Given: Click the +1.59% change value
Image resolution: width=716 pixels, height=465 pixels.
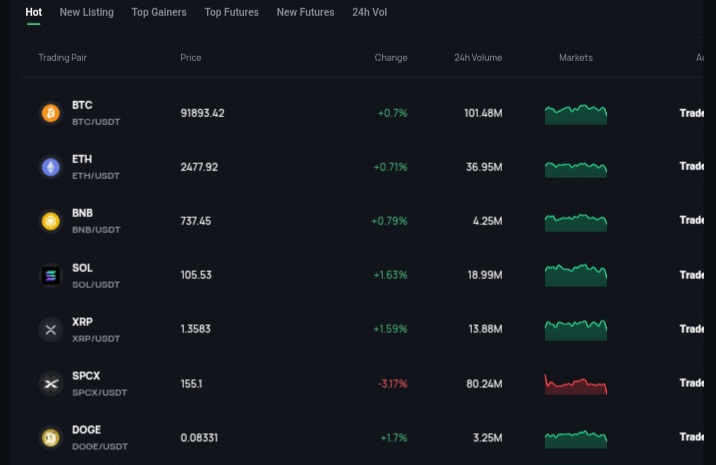Looking at the screenshot, I should 390,329.
